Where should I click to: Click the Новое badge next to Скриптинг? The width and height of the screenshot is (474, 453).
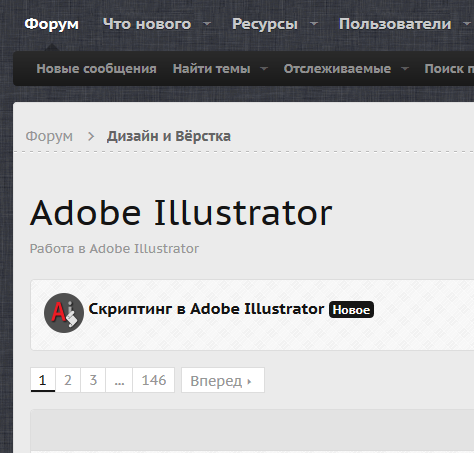pos(351,310)
